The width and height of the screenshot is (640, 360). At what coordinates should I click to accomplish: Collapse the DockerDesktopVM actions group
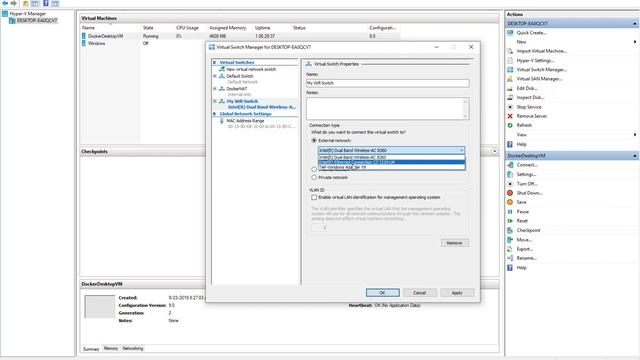coord(635,156)
